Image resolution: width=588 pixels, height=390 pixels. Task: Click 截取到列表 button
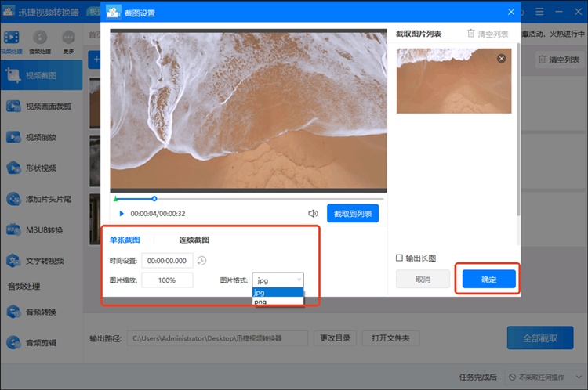[353, 214]
